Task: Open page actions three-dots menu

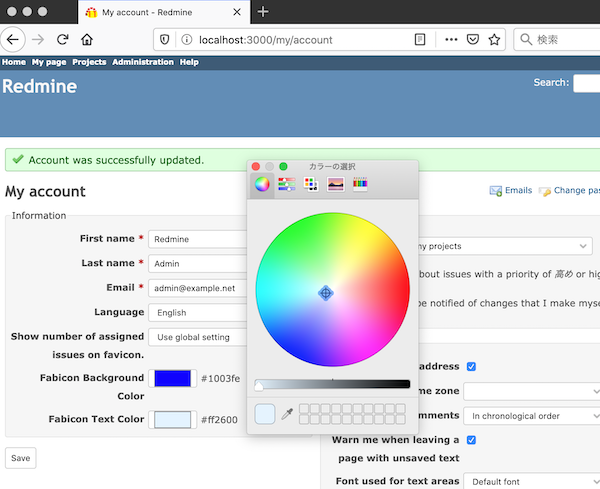Action: [x=451, y=39]
